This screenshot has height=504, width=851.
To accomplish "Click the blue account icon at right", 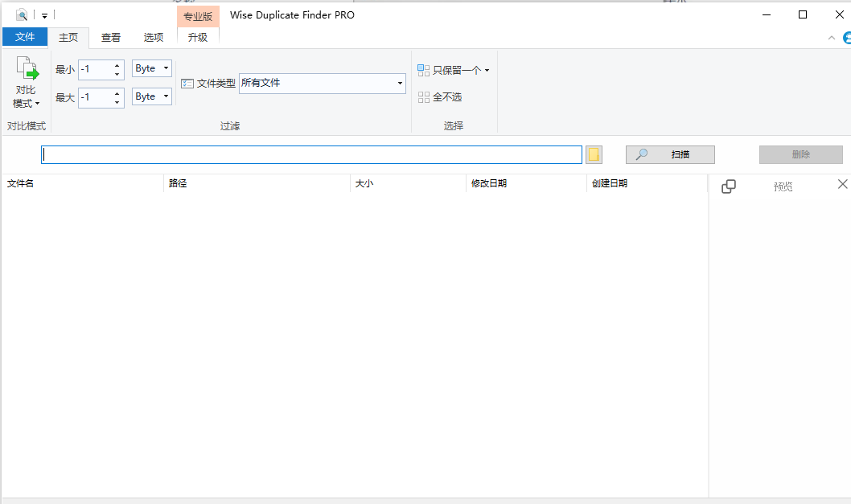I will [847, 38].
